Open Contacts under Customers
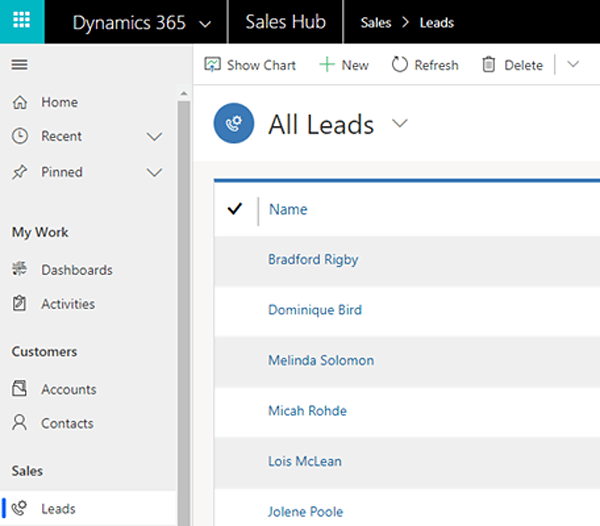Viewport: 600px width, 526px height. click(x=67, y=423)
